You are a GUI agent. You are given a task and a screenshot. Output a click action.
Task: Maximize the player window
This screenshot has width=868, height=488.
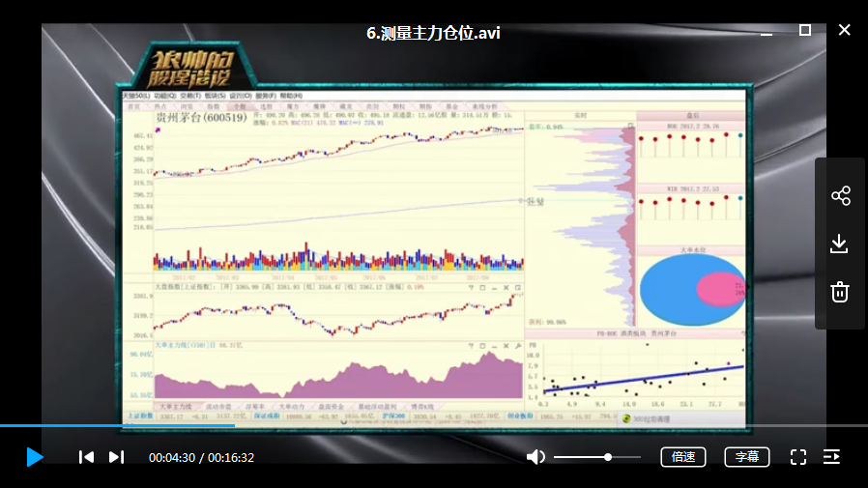coord(805,30)
